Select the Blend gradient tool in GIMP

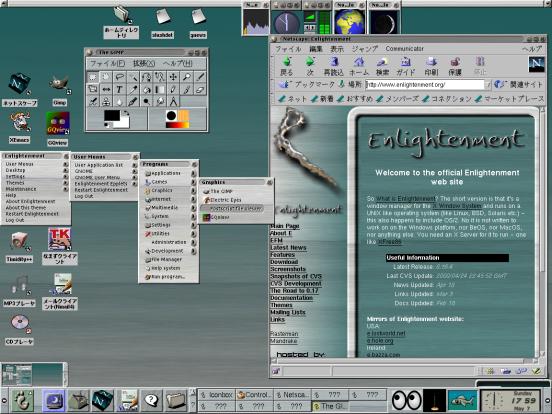(x=159, y=89)
